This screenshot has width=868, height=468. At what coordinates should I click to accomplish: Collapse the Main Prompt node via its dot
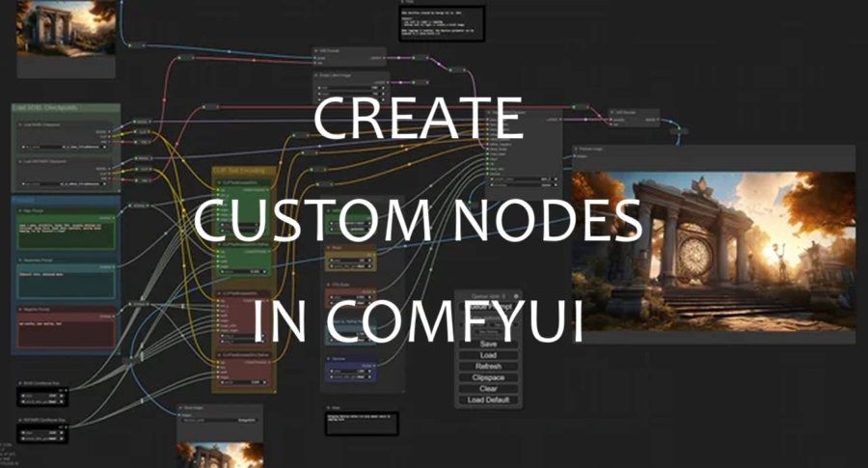tap(20, 209)
